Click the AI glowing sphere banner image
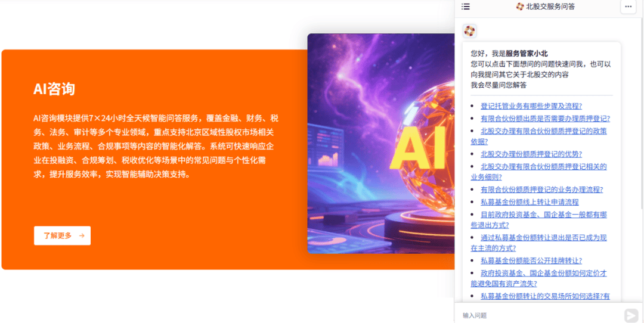 coord(381,143)
